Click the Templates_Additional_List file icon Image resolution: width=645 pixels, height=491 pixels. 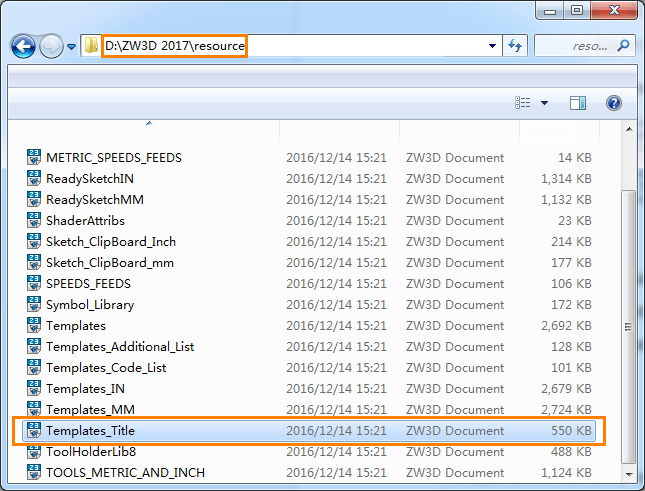click(x=34, y=346)
